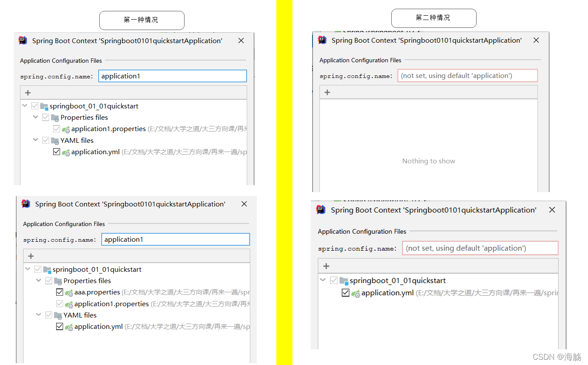Click the YAML files folder icon in bottom-left dialog
Viewport: 588px width, 365px height.
[x=58, y=315]
